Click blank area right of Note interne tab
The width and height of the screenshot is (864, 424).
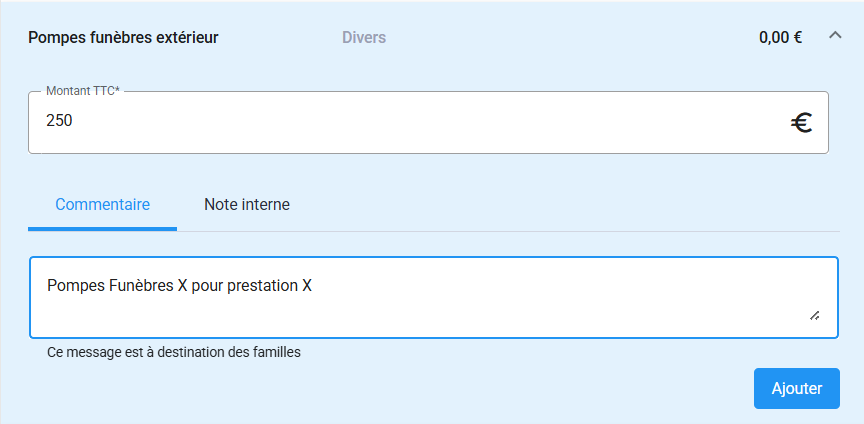(x=560, y=204)
